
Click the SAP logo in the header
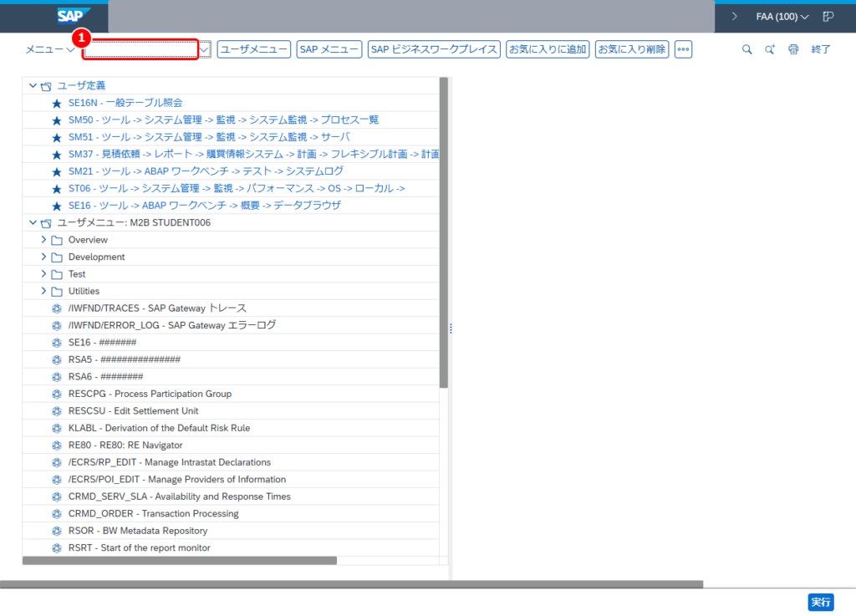tap(74, 16)
